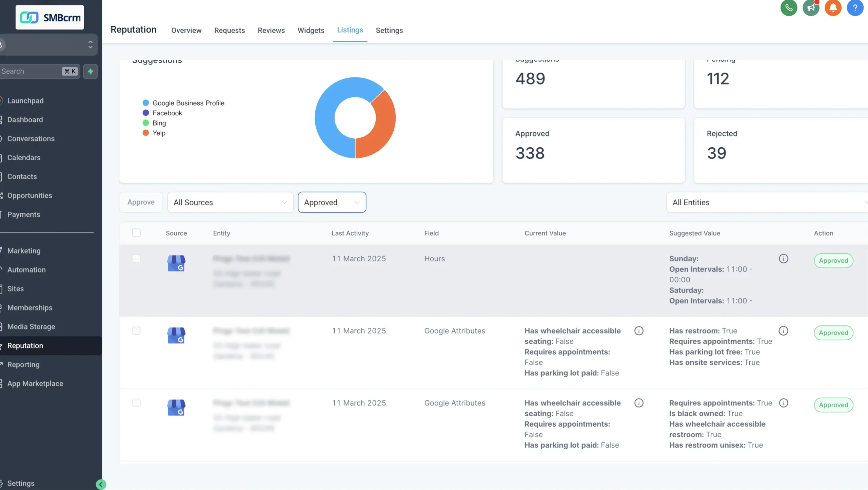This screenshot has width=868, height=490.
Task: Click Facebook purple legend dot
Action: coord(146,113)
